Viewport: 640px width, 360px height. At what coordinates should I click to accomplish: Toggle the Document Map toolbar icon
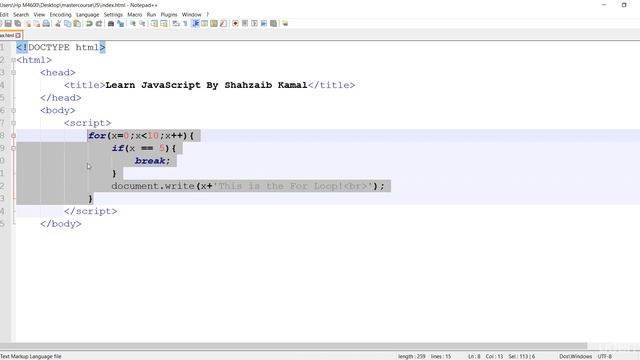[x=214, y=24]
